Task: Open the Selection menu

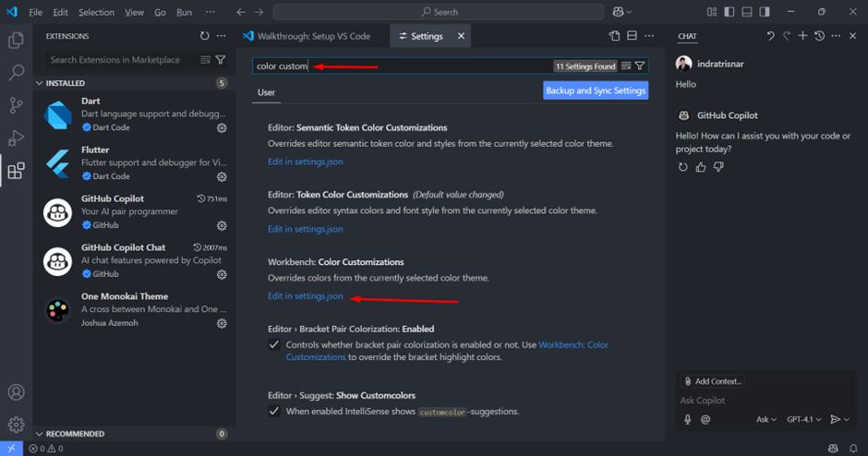Action: coord(96,12)
